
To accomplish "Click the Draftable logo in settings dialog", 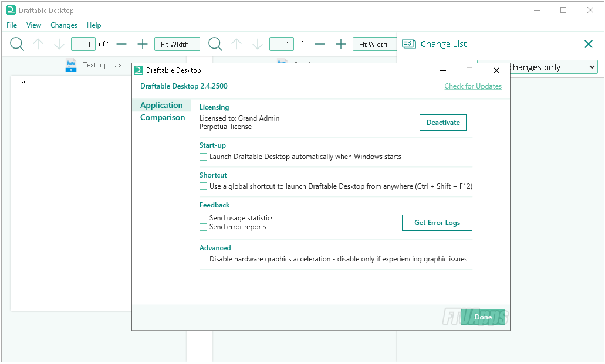I will point(138,70).
